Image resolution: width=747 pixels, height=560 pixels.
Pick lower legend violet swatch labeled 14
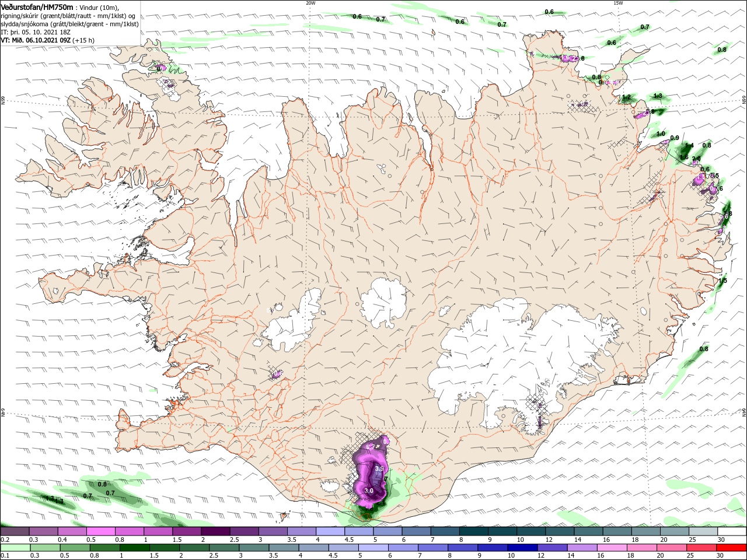(x=582, y=548)
